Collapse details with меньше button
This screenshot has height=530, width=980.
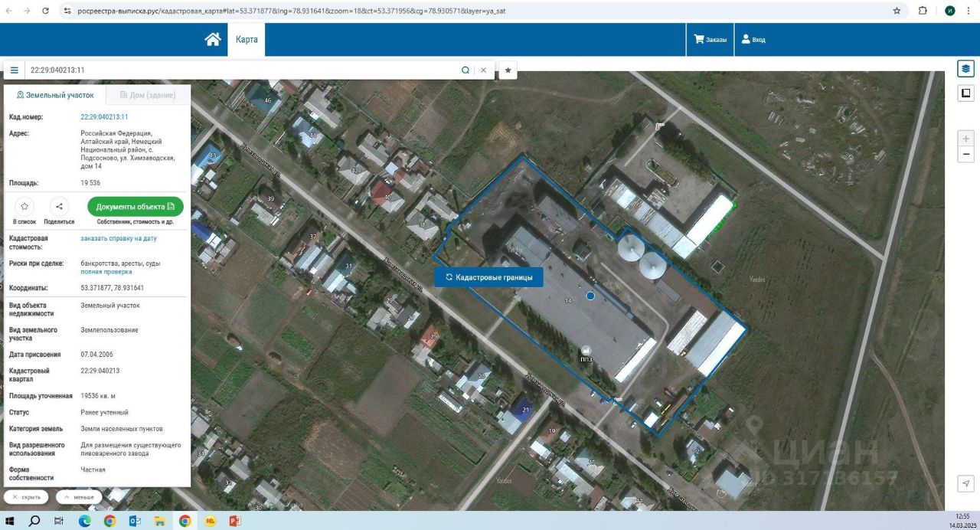79,497
